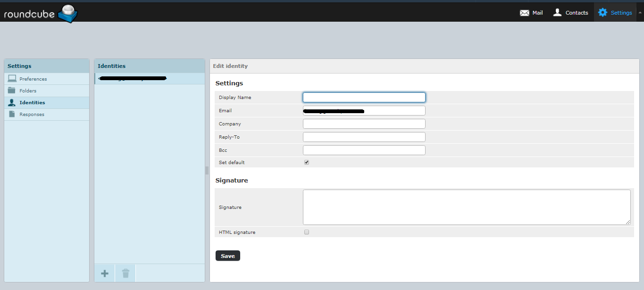Open Mail from the top bar
The image size is (644, 290).
click(x=531, y=13)
